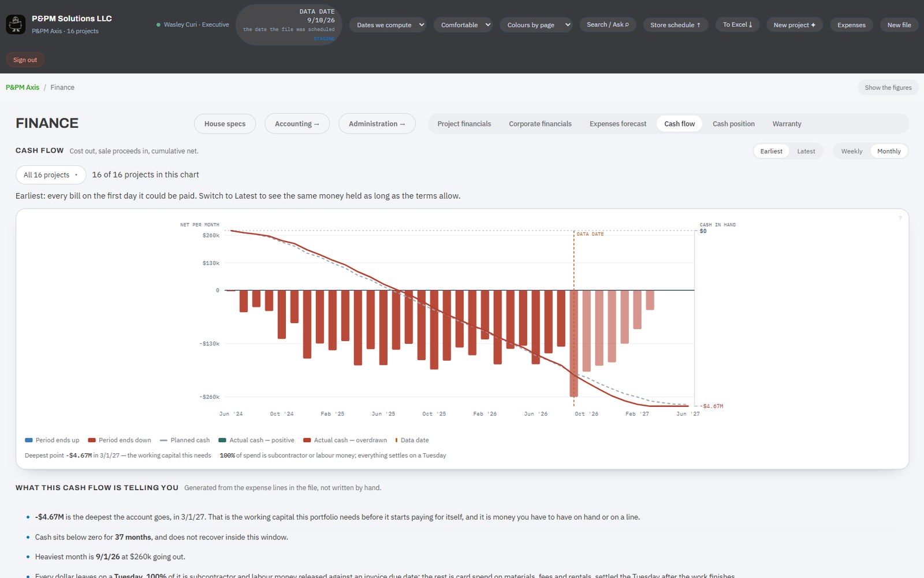Toggle Show the figures

click(888, 88)
